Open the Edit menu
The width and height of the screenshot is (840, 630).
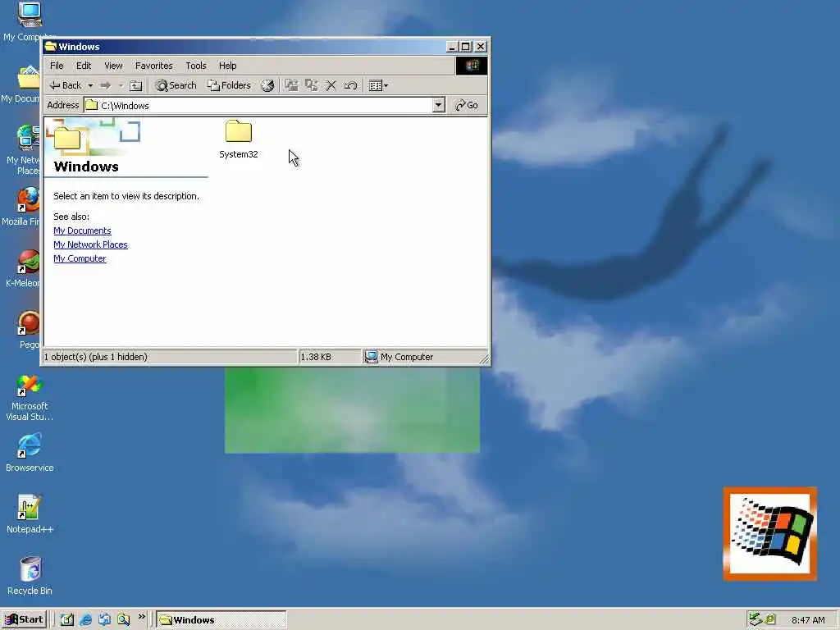84,66
